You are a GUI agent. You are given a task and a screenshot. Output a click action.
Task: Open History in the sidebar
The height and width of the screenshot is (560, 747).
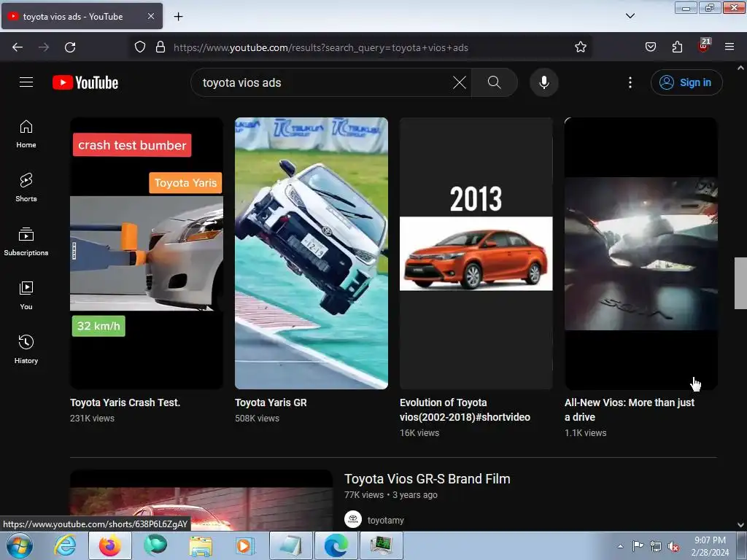tap(26, 349)
